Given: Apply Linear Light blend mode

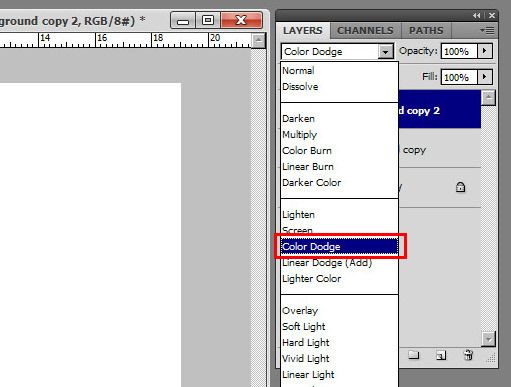Looking at the screenshot, I should [x=339, y=375].
